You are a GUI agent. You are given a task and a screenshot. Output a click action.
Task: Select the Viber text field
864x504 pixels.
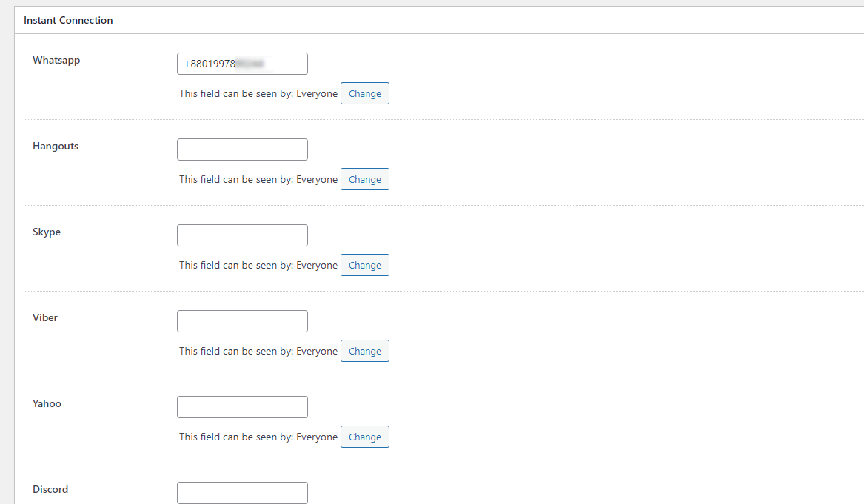click(242, 322)
